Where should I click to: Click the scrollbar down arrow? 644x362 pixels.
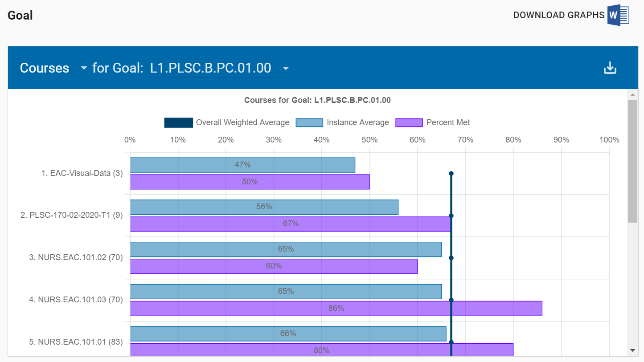[x=632, y=350]
